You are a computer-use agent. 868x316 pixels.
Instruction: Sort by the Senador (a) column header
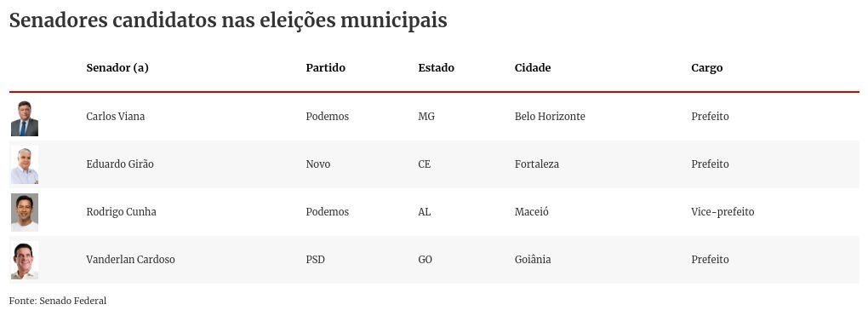117,67
